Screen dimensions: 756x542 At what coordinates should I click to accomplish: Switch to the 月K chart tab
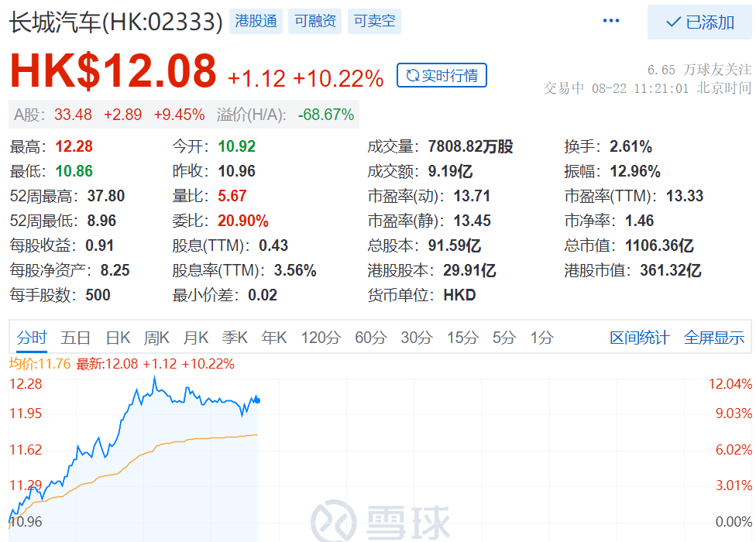[196, 338]
